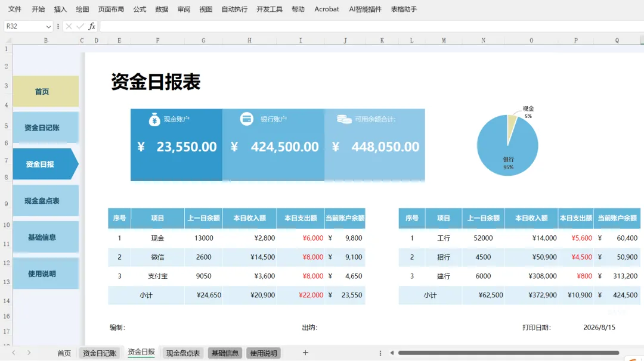This screenshot has width=644, height=361.
Task: Open the 视图 ribbon tab
Action: (x=206, y=9)
